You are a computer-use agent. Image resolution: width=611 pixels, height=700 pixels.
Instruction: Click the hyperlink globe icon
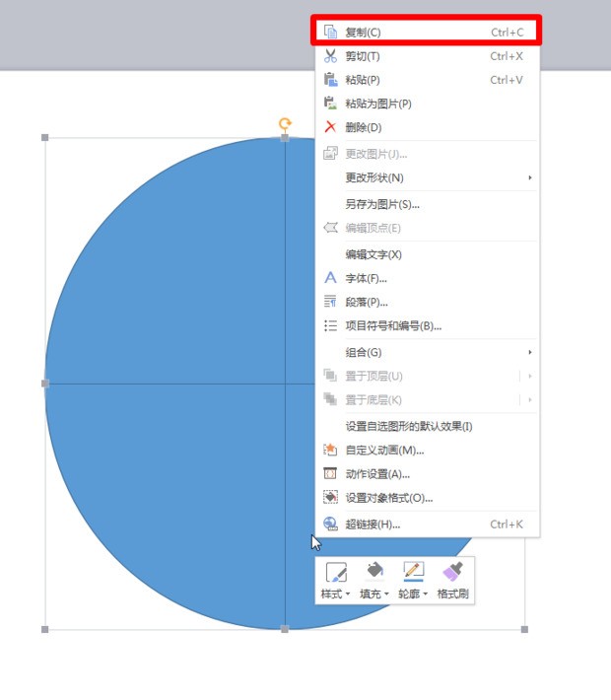point(330,524)
